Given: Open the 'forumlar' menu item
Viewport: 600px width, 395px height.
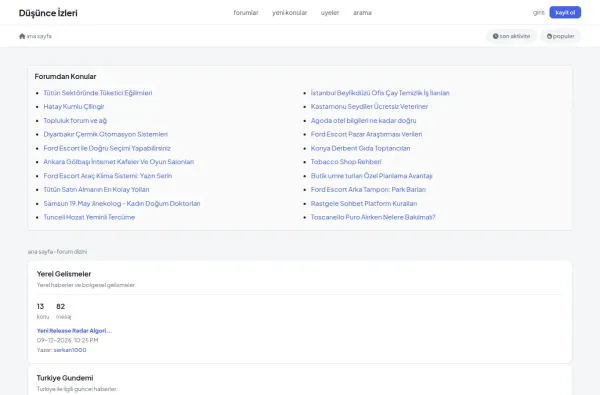Looking at the screenshot, I should [x=246, y=13].
